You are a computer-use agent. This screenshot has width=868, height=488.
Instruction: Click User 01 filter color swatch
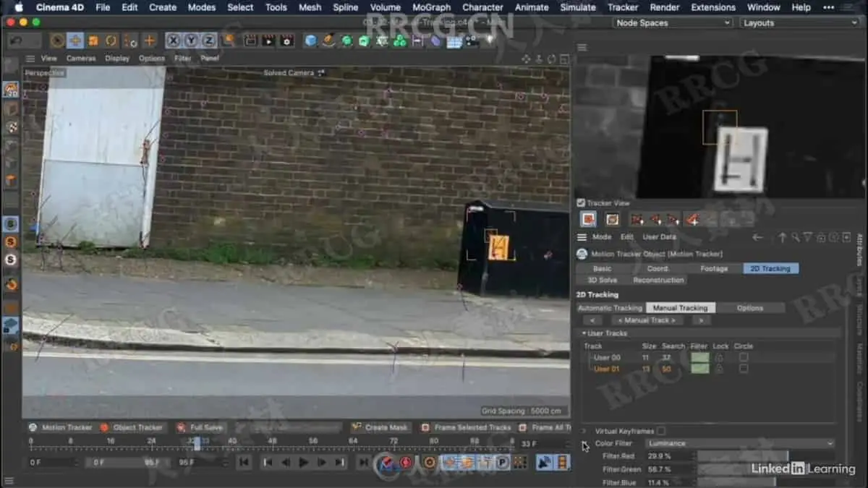click(699, 369)
